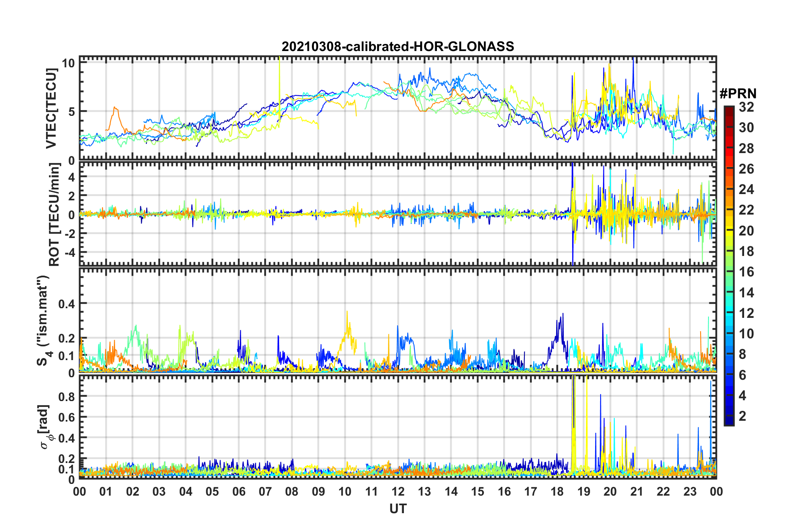Select UT axis hour label 17

(531, 491)
